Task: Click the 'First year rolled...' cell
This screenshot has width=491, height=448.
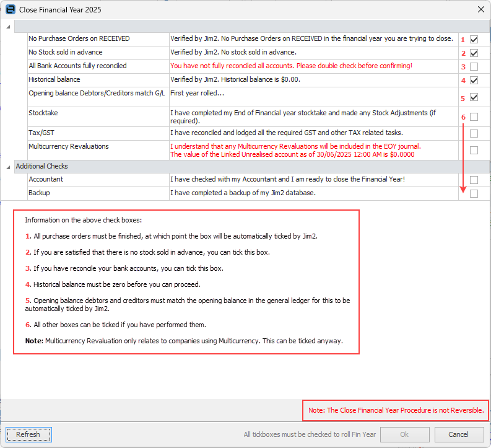Action: click(314, 97)
